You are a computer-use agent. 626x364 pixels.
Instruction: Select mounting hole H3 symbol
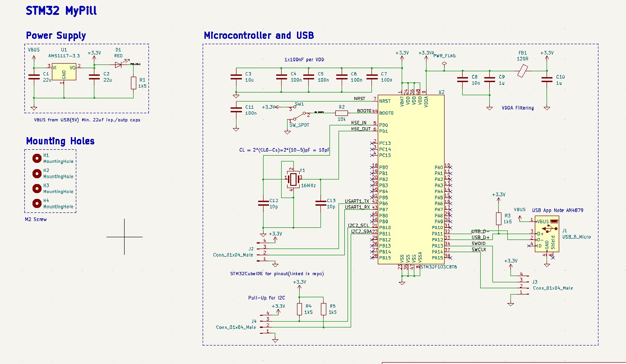[37, 188]
